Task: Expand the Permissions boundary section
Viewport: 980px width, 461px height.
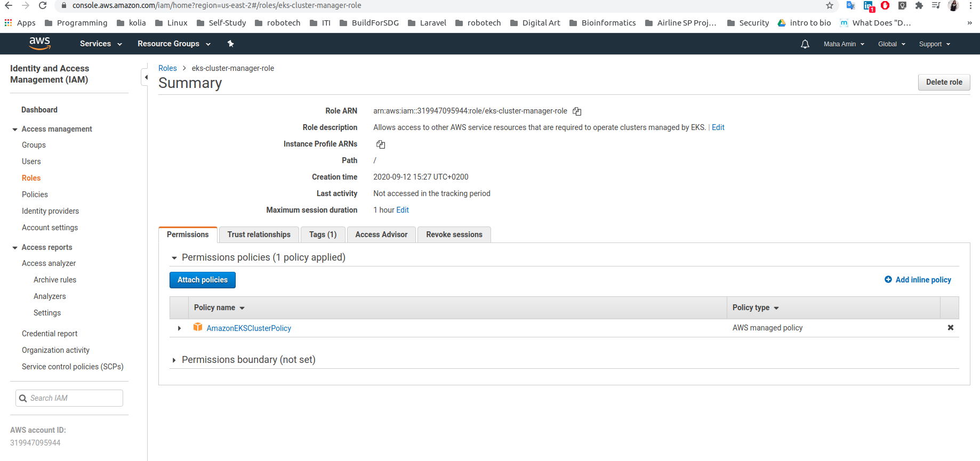Action: tap(174, 360)
